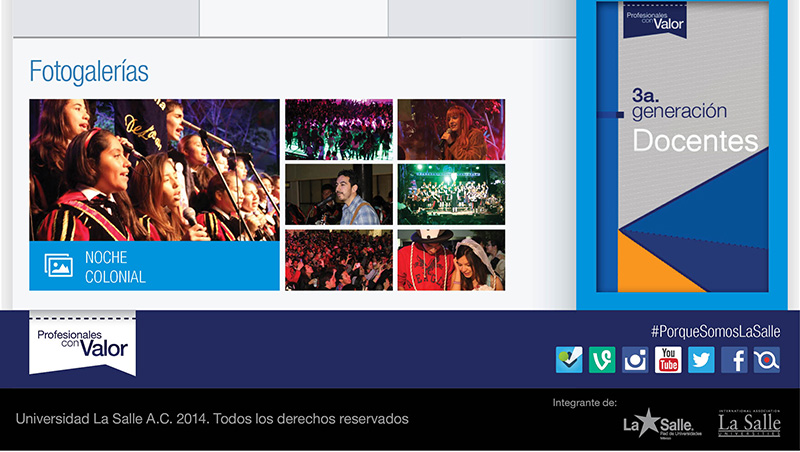Visit the YouTube channel icon

point(668,360)
